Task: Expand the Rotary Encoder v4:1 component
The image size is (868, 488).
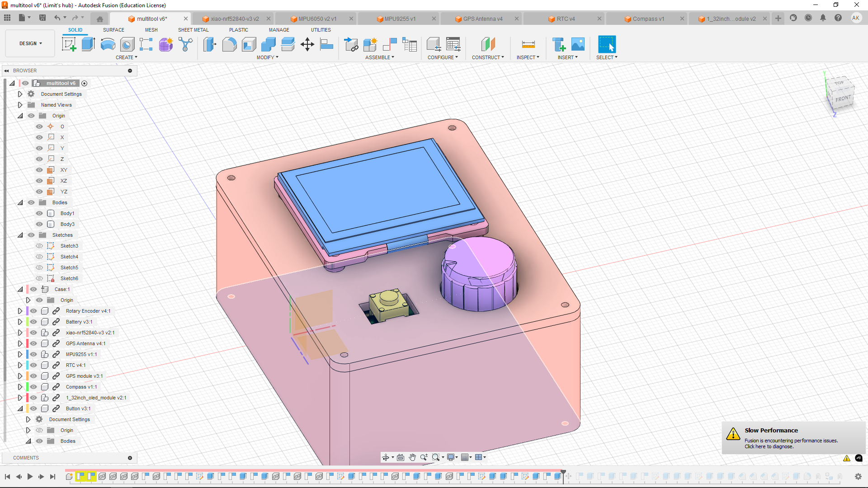Action: [x=20, y=311]
